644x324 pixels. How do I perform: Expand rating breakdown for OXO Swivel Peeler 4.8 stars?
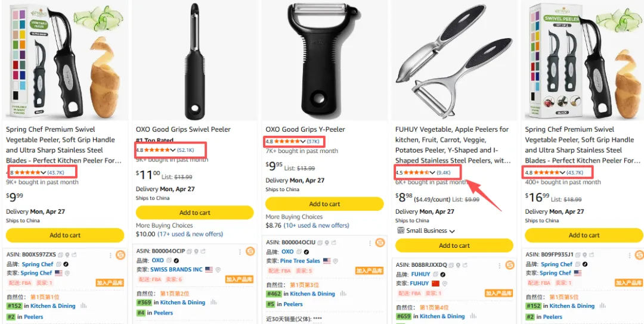(x=172, y=150)
